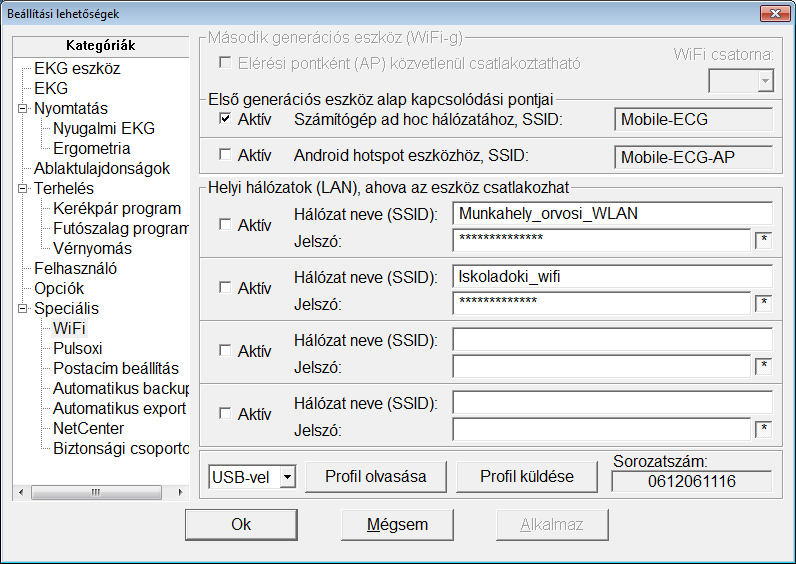Click empty SSID field of fourth network

point(612,403)
